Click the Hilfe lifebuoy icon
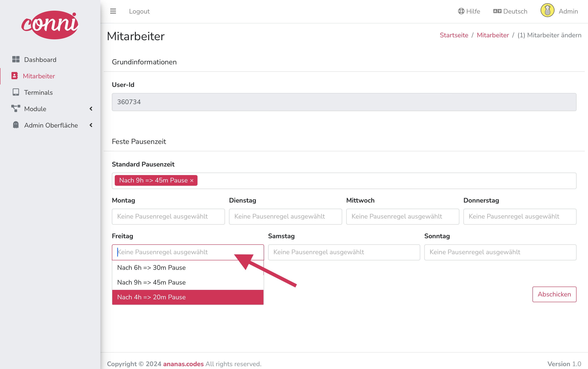The height and width of the screenshot is (369, 588). [461, 11]
